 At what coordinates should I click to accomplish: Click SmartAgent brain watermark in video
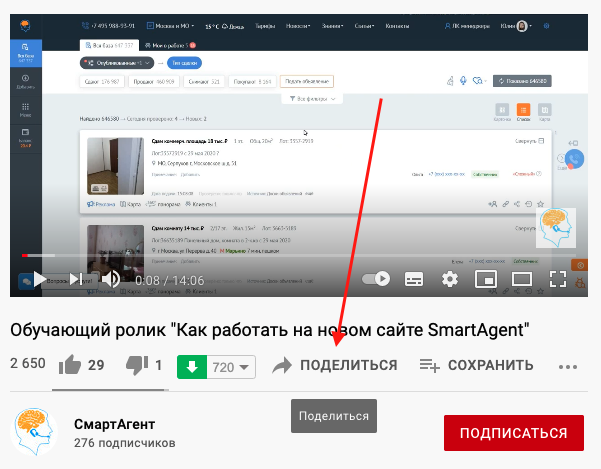click(556, 228)
